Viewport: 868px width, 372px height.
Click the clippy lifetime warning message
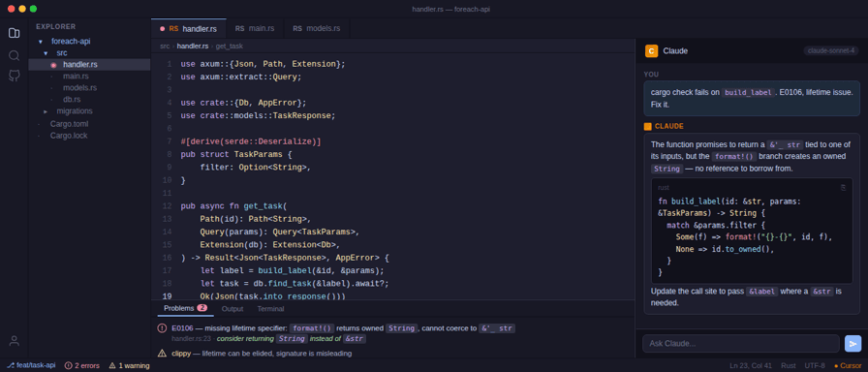[x=262, y=354]
